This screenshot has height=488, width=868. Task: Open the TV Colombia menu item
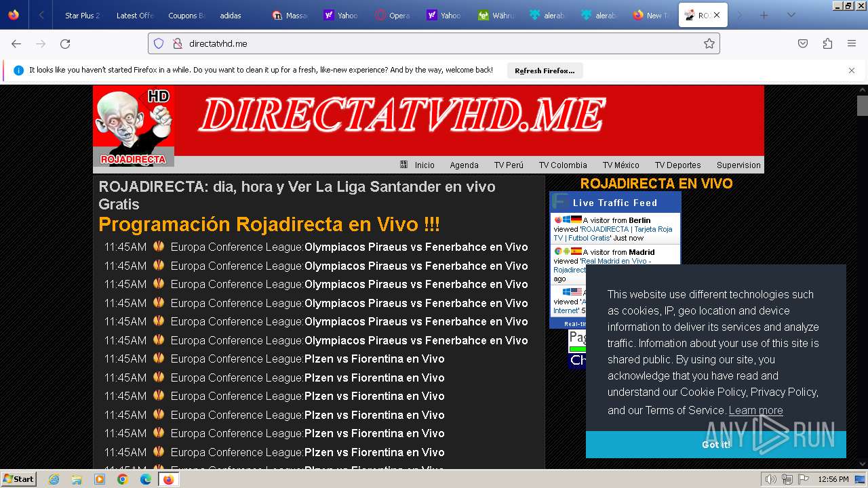click(563, 165)
